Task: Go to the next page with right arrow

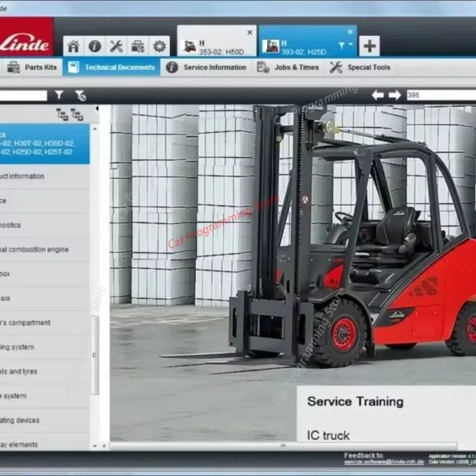Action: point(394,95)
